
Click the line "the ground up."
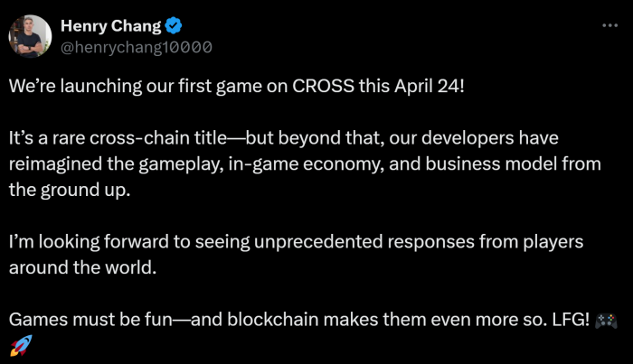pos(70,191)
